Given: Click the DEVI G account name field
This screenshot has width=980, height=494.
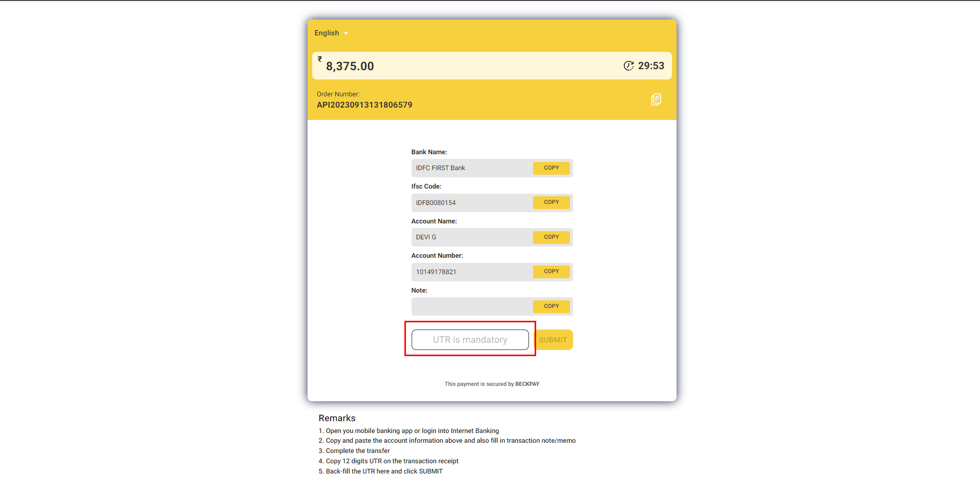Looking at the screenshot, I should click(x=472, y=237).
